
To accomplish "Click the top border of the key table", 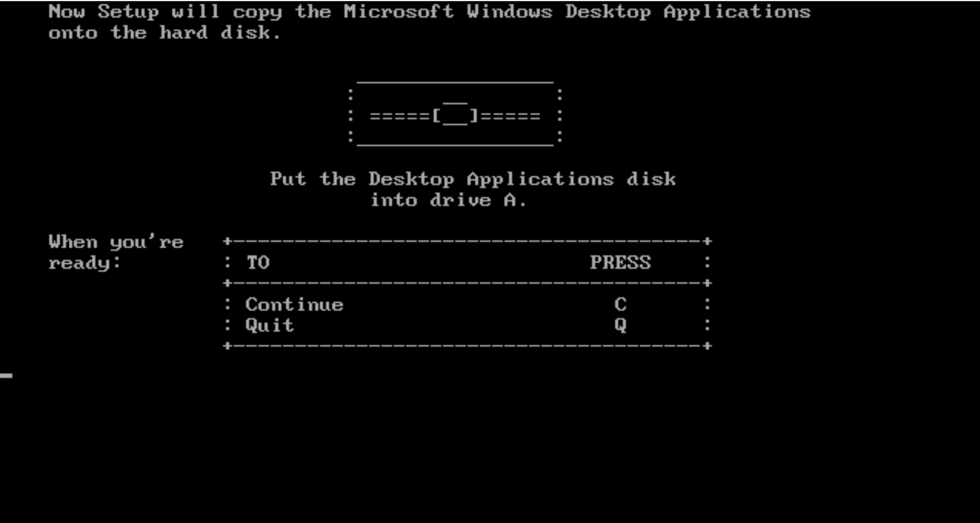I will click(467, 241).
